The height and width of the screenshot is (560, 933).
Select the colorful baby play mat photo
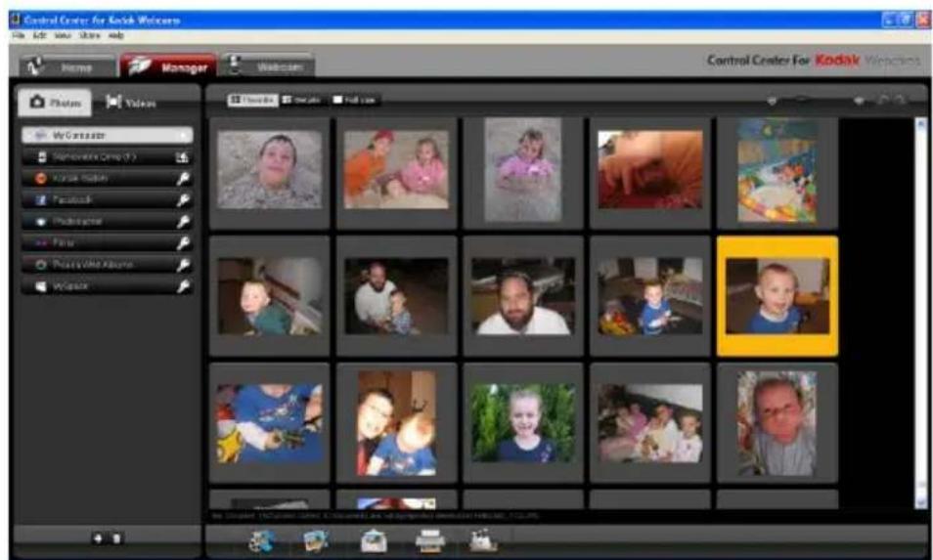tap(777, 171)
